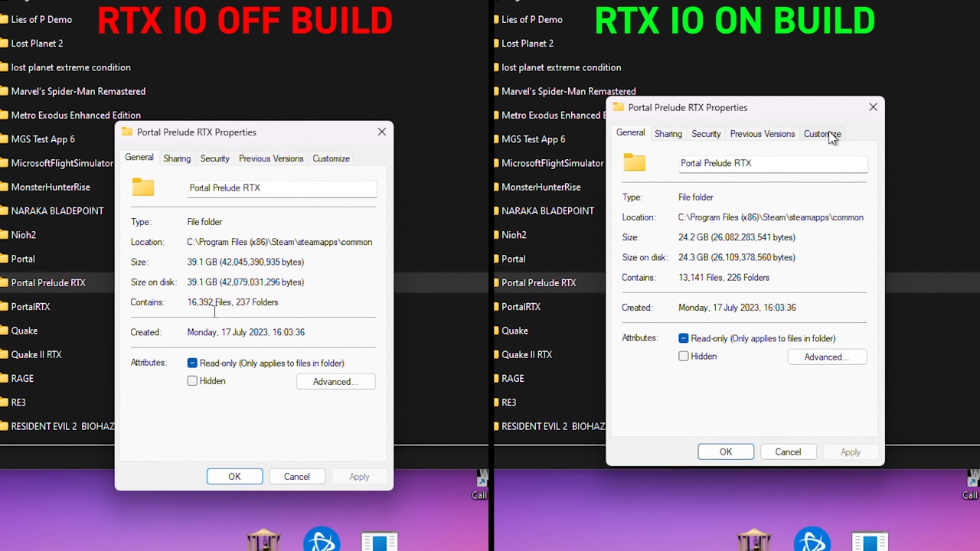Select MGS Test App 6 folder icon, right pane
This screenshot has height=551, width=980.
(x=495, y=139)
